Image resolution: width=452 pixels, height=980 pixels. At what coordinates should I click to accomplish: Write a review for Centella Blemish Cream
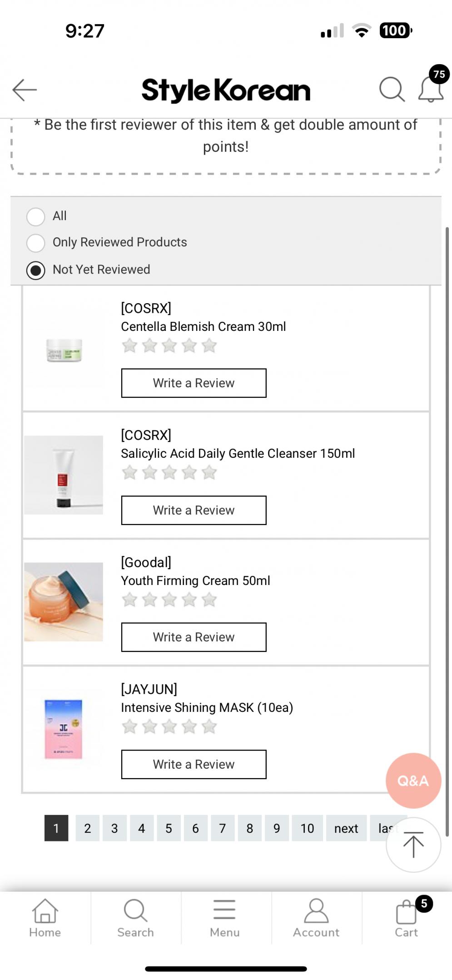click(x=194, y=383)
